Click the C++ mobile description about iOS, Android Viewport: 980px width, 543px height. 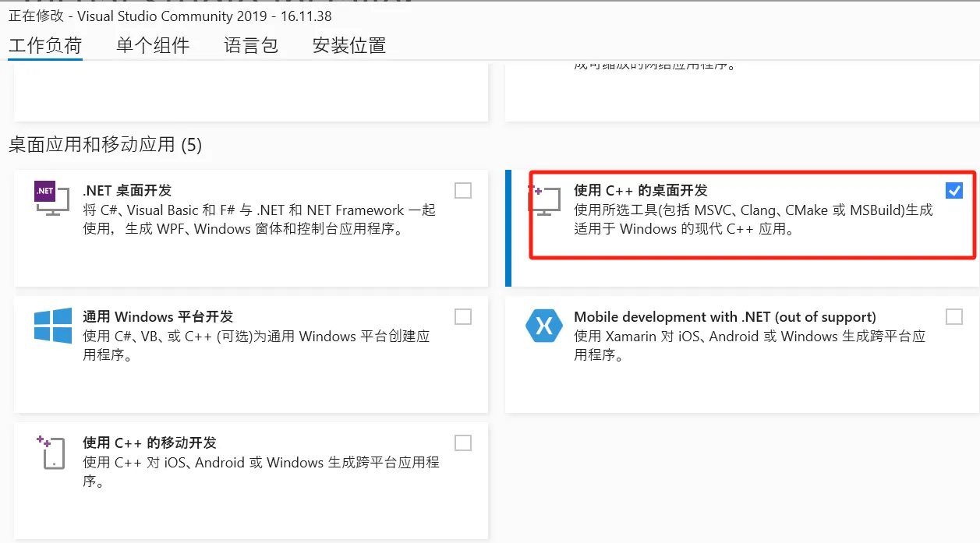[x=261, y=472]
